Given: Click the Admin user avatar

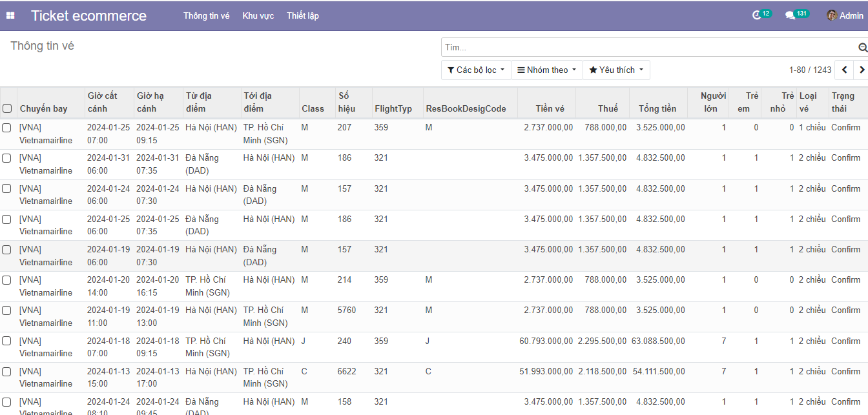Looking at the screenshot, I should click(x=832, y=15).
